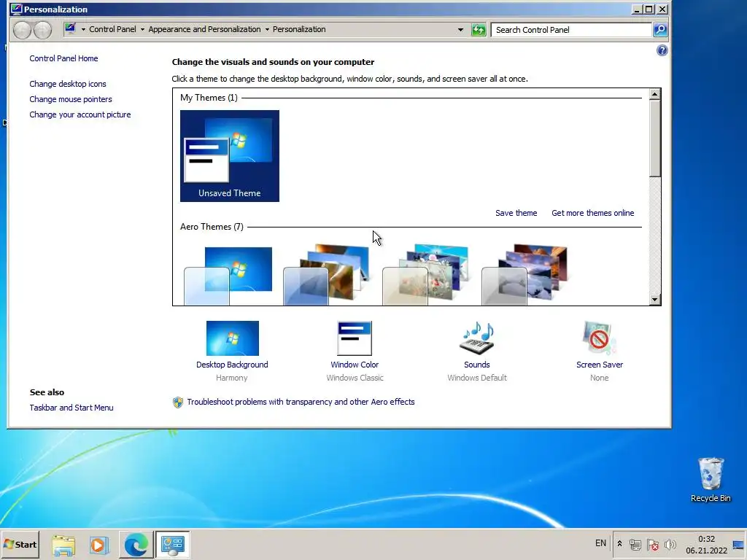Open Sounds settings icon

pos(477,338)
